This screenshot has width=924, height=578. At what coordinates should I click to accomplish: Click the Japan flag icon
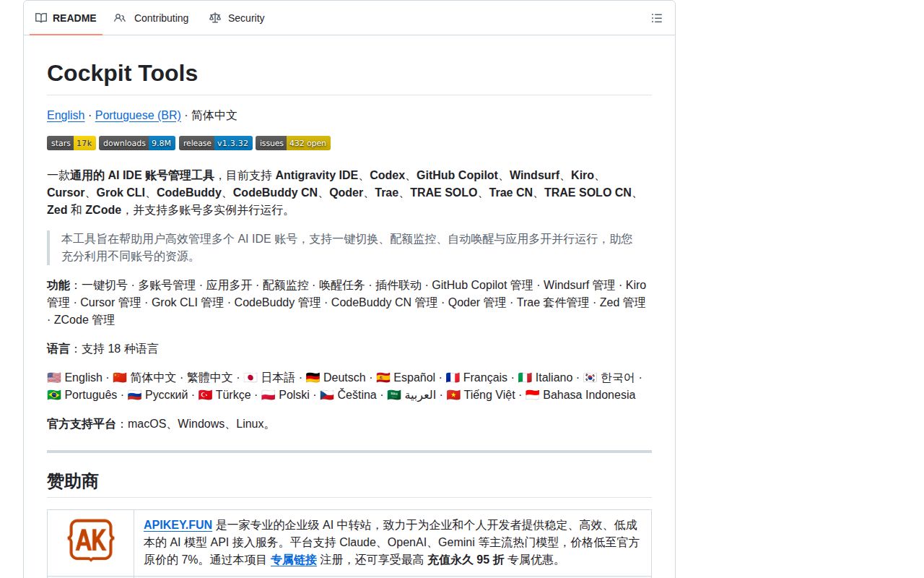[x=250, y=377]
